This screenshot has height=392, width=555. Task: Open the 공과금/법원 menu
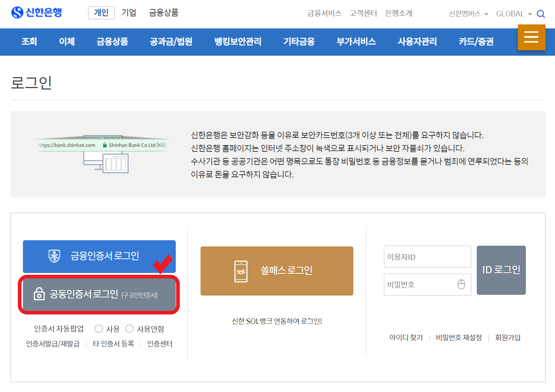[x=171, y=41]
